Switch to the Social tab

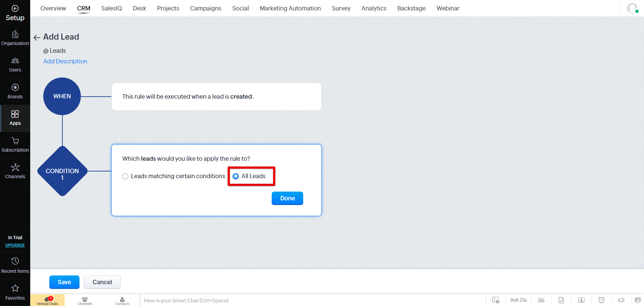pyautogui.click(x=240, y=8)
